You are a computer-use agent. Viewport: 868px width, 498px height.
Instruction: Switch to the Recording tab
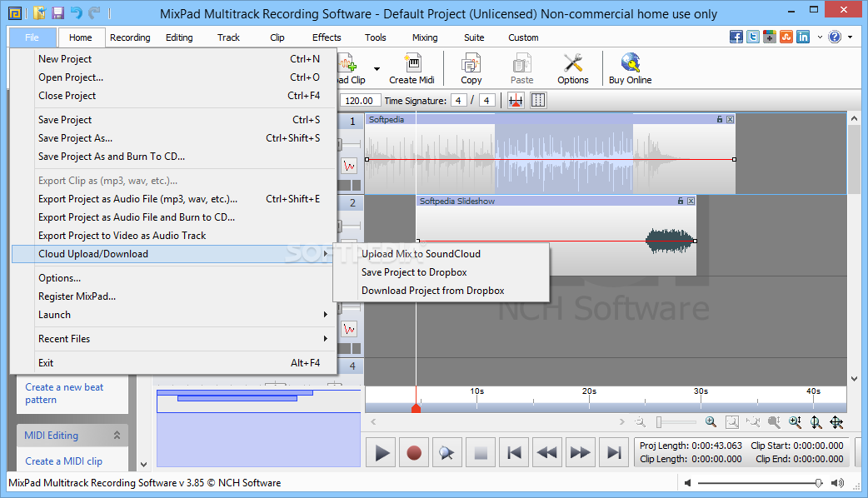point(130,37)
